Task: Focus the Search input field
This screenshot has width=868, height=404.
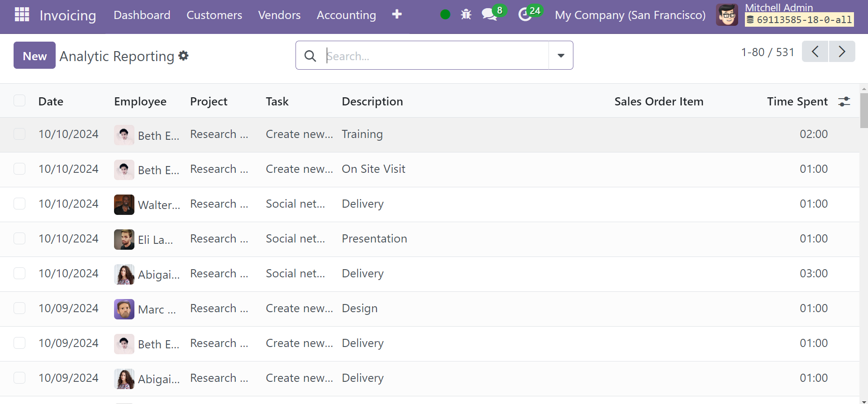Action: pyautogui.click(x=437, y=56)
